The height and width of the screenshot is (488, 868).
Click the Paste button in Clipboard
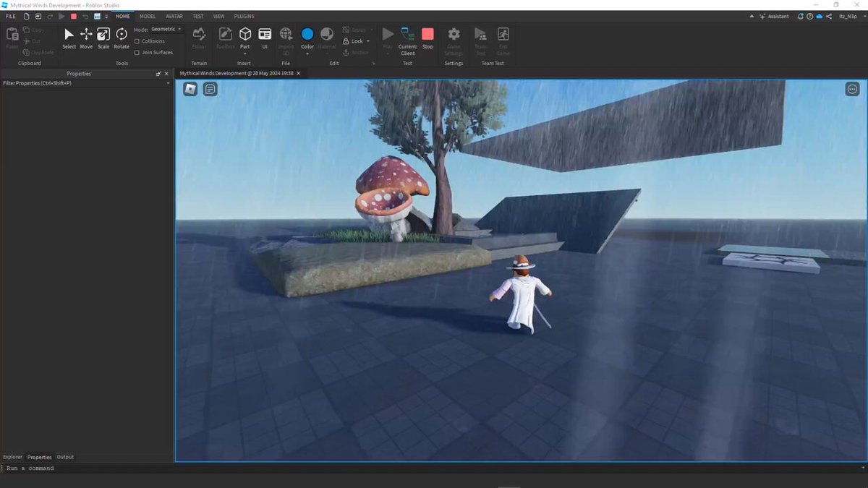coord(12,38)
